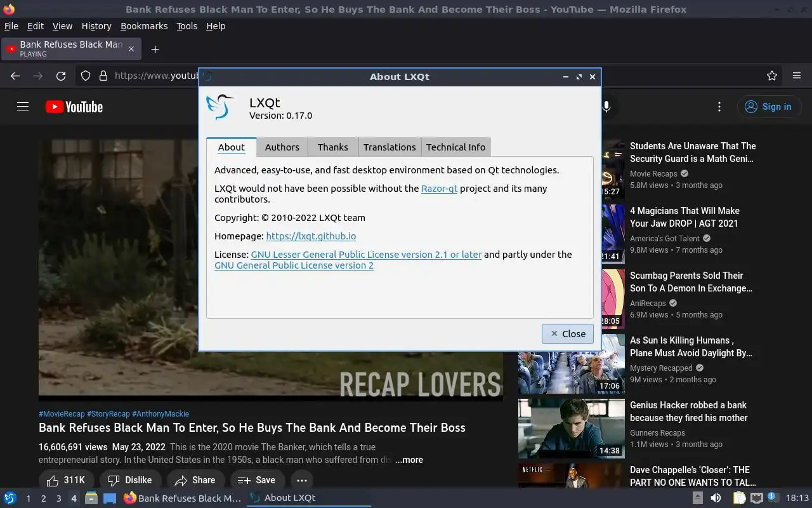
Task: Open the Help menu
Action: (x=216, y=26)
